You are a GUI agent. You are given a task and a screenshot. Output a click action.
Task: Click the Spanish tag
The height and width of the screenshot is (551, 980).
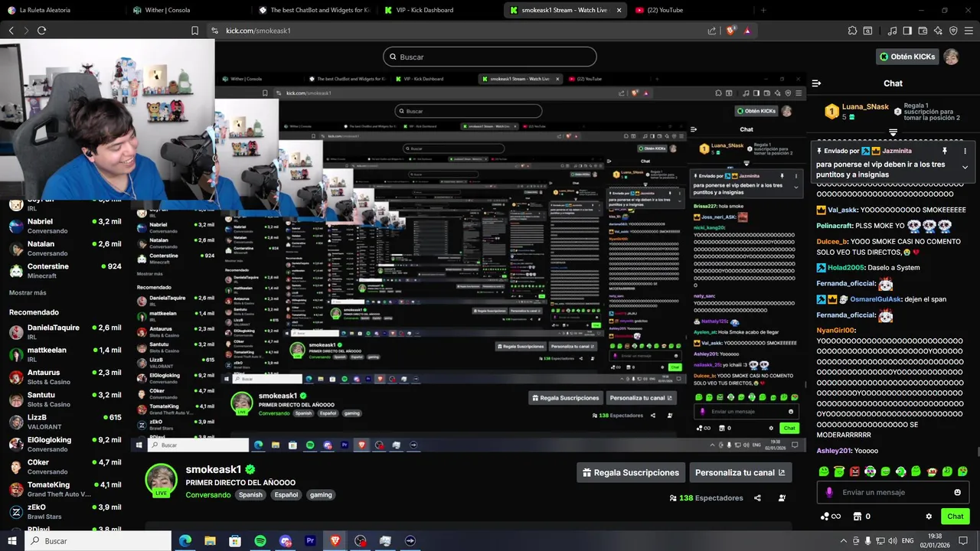point(250,495)
